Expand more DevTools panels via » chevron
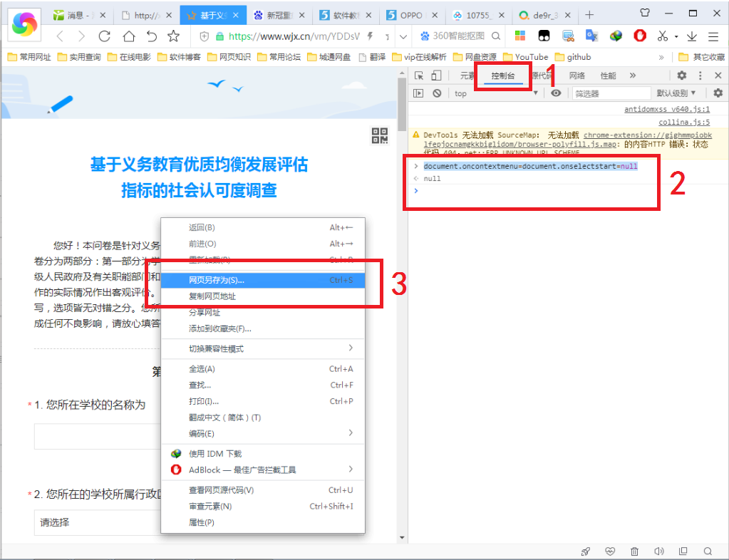Viewport: 729px width, 560px height. click(x=632, y=75)
